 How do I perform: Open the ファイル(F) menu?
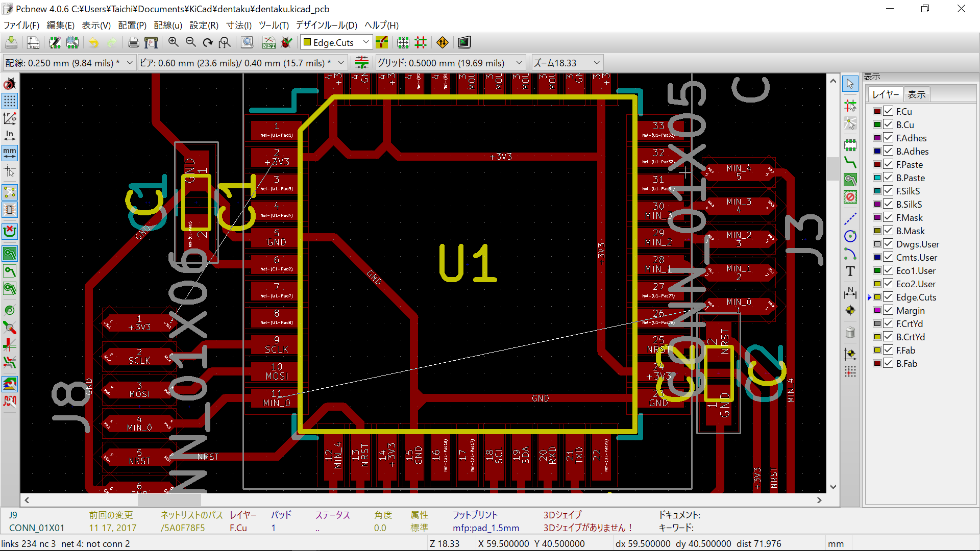[21, 25]
